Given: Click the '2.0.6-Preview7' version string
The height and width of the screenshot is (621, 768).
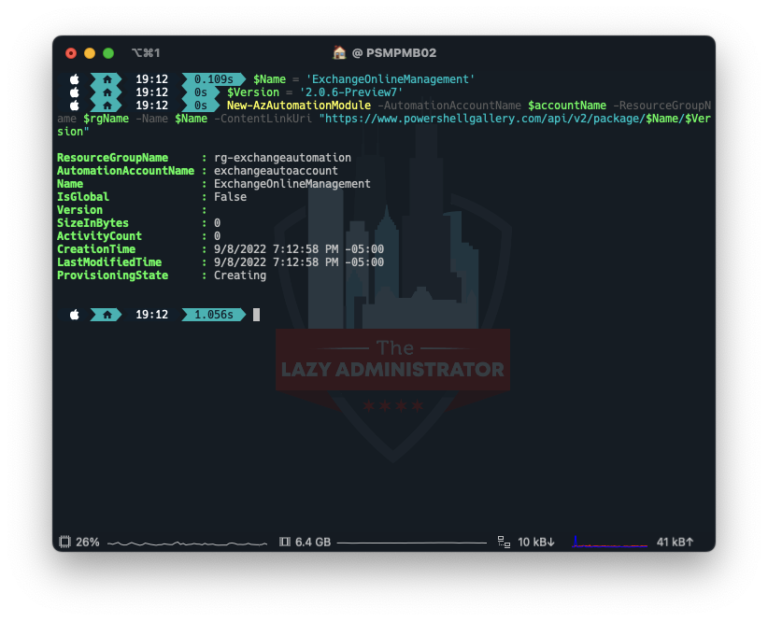Looking at the screenshot, I should coord(351,93).
